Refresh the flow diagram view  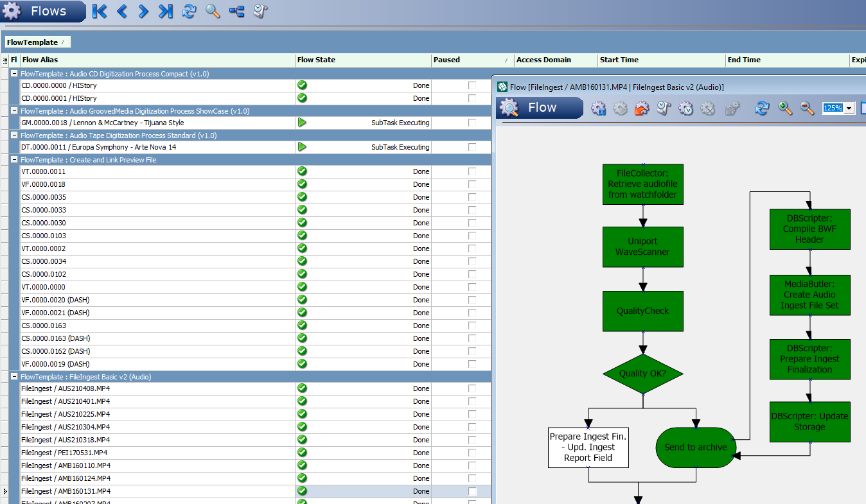(x=762, y=109)
